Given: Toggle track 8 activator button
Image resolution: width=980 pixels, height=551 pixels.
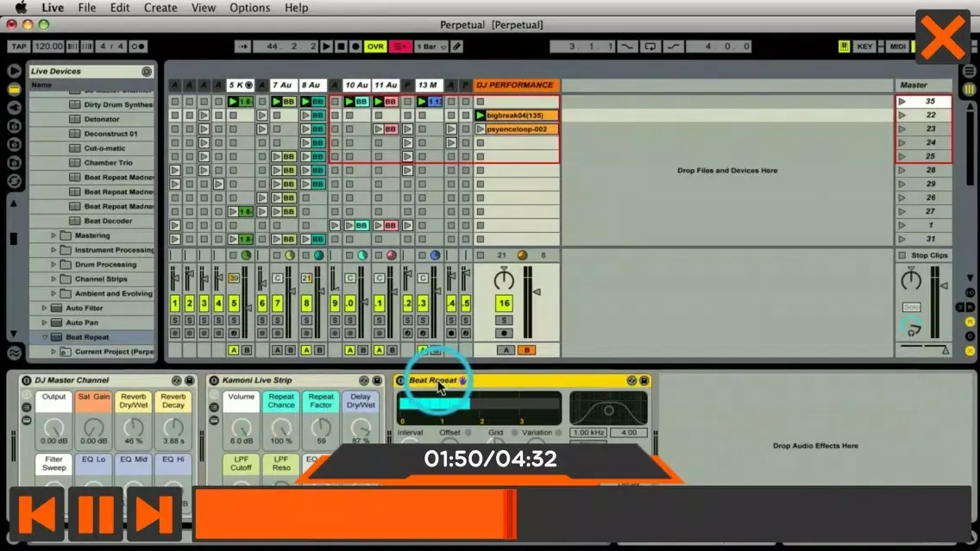Looking at the screenshot, I should pos(306,304).
